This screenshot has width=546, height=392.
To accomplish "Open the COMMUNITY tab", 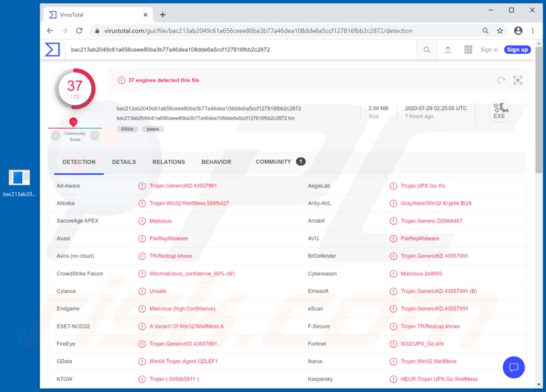I will [x=281, y=162].
